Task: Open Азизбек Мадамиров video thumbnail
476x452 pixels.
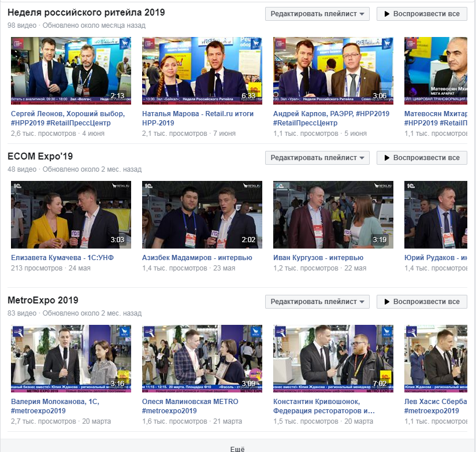Action: 202,215
